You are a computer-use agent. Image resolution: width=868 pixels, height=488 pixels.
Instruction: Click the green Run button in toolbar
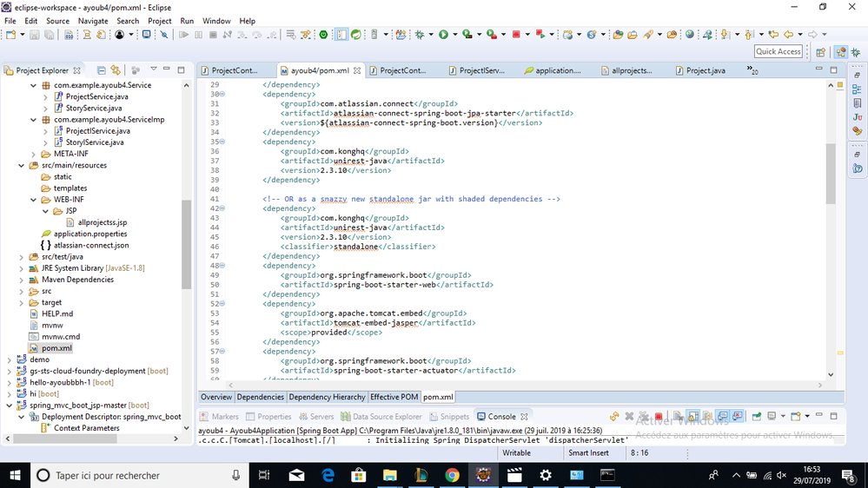click(x=443, y=35)
